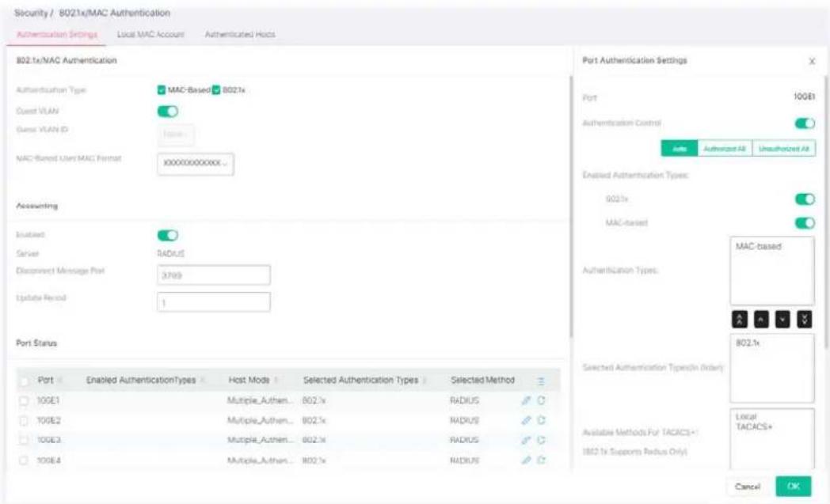The height and width of the screenshot is (504, 830).
Task: Select the Unauthorized All option
Action: [x=783, y=149]
